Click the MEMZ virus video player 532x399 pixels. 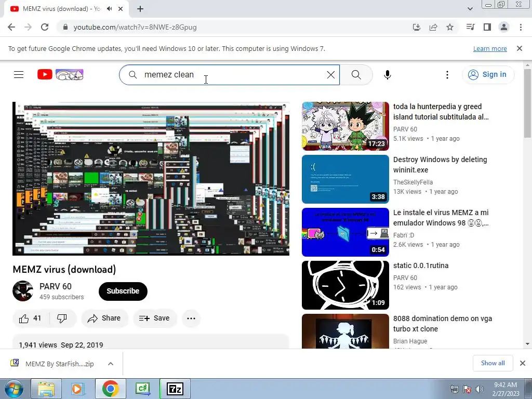coord(151,179)
